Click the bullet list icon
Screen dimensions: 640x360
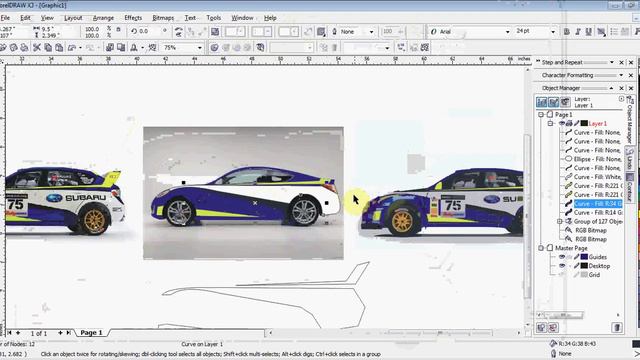pos(614,32)
